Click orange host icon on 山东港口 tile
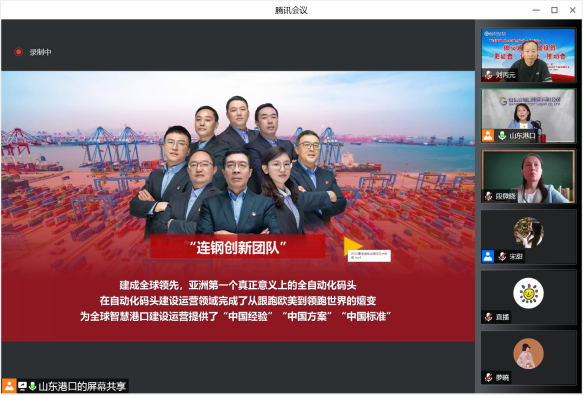 click(x=488, y=135)
